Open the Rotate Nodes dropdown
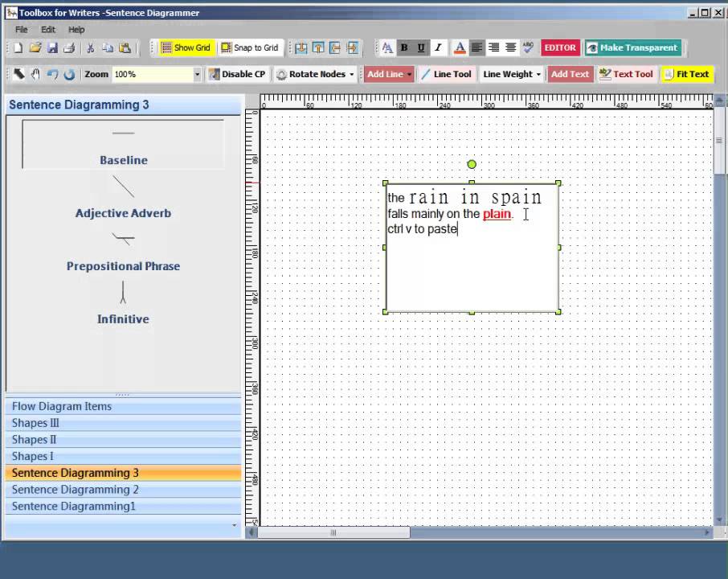Viewport: 728px width, 579px height. (315, 74)
